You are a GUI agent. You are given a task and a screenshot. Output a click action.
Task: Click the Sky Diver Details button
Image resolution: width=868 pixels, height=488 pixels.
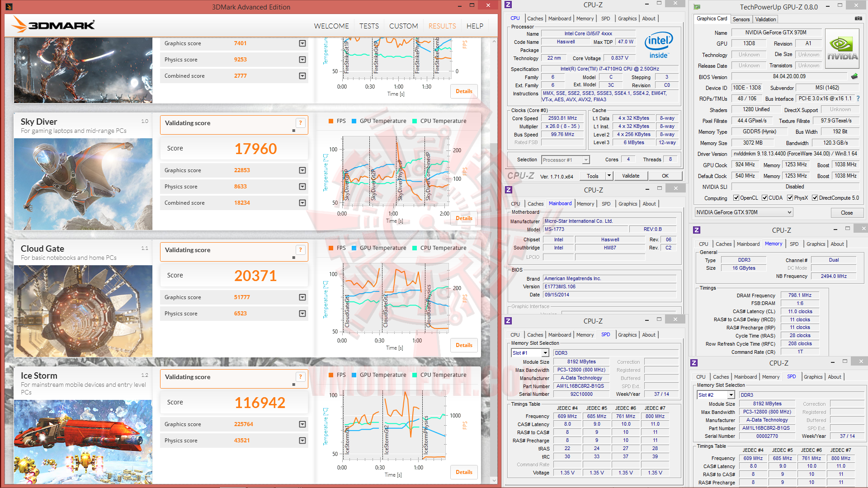464,218
